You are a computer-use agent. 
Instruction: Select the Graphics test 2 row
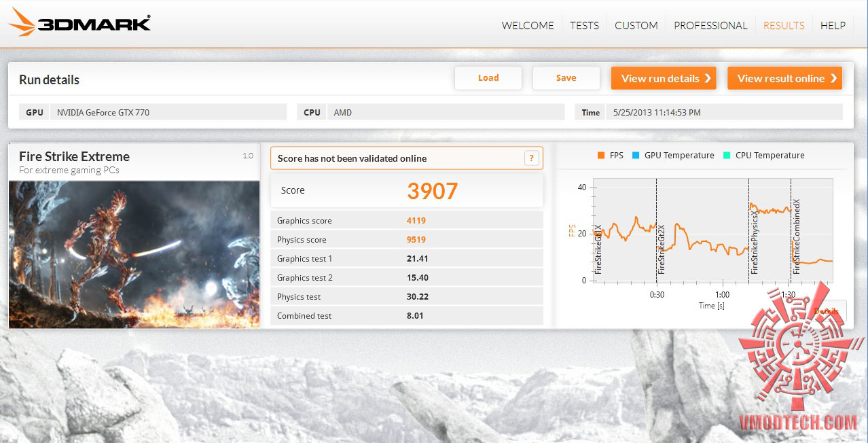click(407, 278)
